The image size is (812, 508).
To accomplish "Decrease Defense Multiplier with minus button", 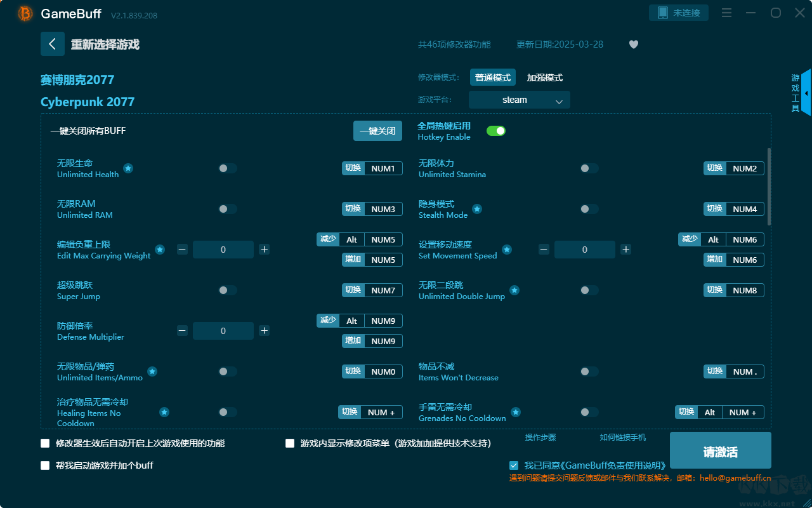I will (182, 331).
